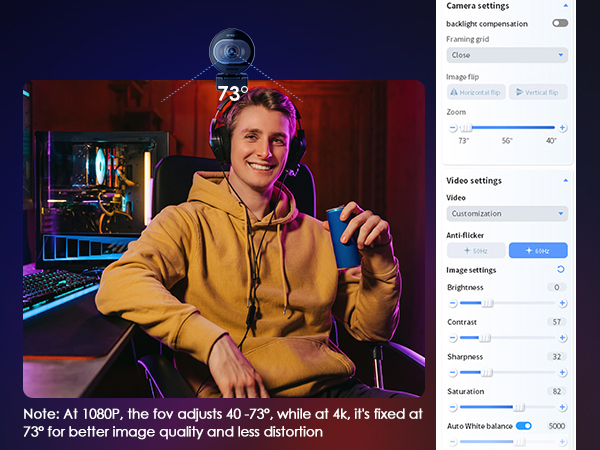Decrease Brightness with minus icon
The height and width of the screenshot is (450, 600).
tap(452, 303)
